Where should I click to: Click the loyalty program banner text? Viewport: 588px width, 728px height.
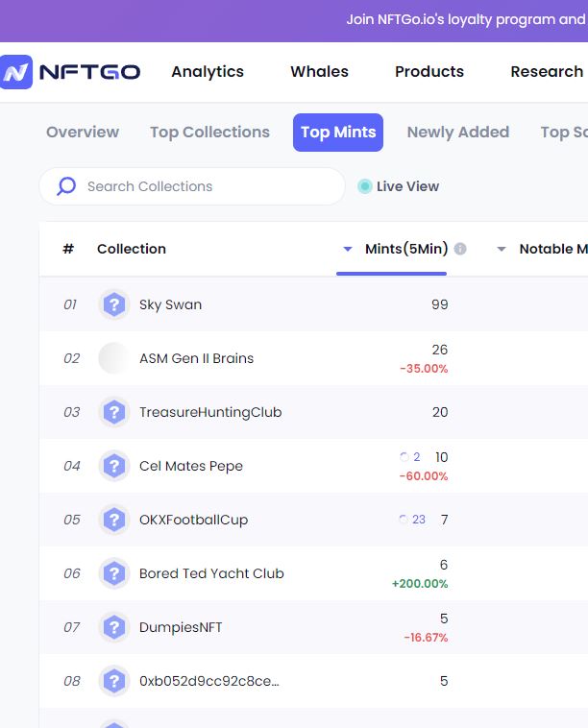(467, 19)
